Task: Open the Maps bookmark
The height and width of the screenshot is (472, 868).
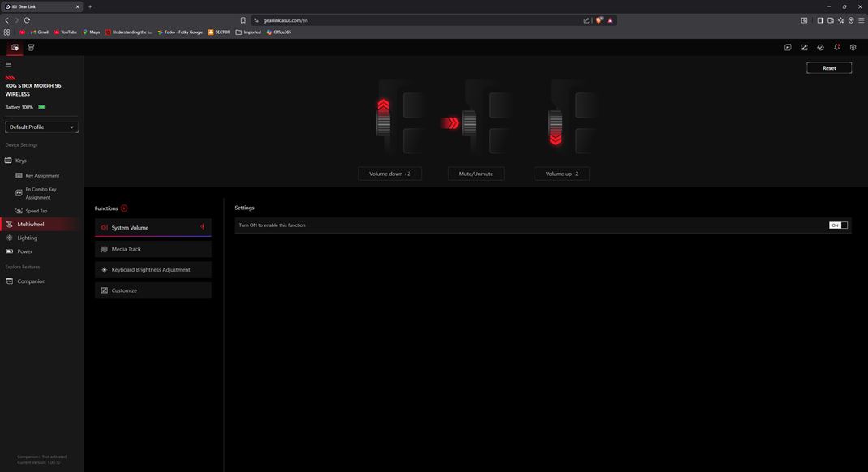Action: point(92,32)
